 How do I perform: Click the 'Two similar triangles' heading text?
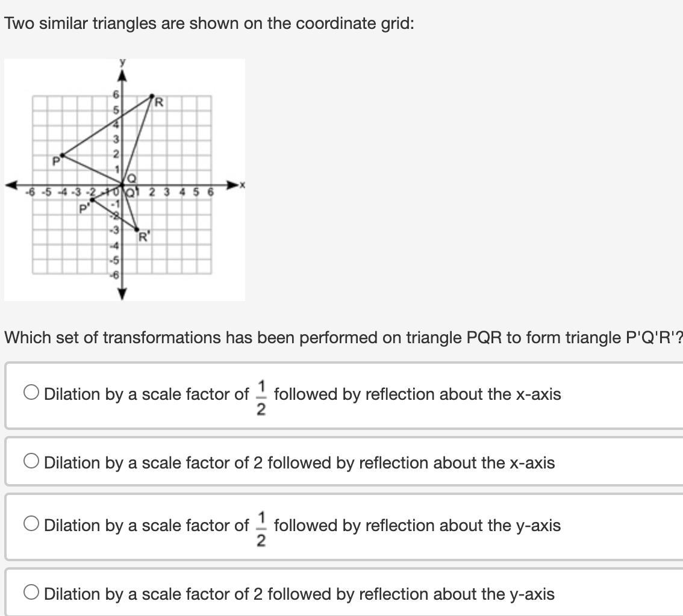[209, 24]
